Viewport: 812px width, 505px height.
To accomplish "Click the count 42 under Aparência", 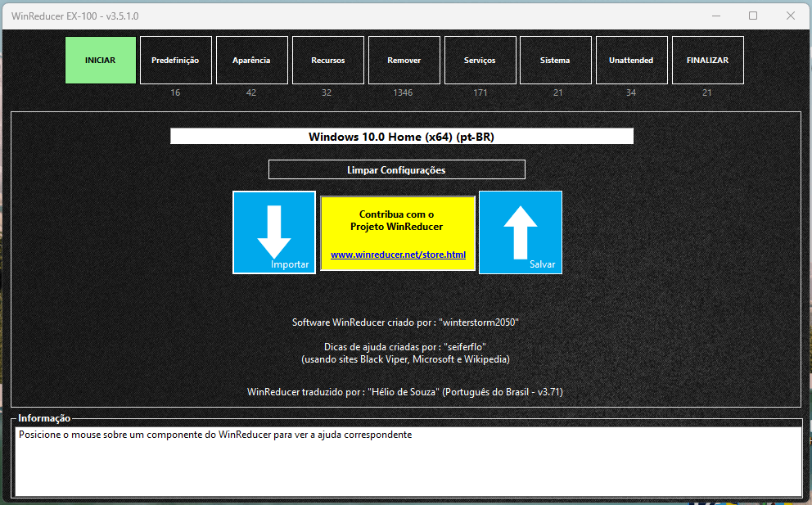I will click(251, 92).
